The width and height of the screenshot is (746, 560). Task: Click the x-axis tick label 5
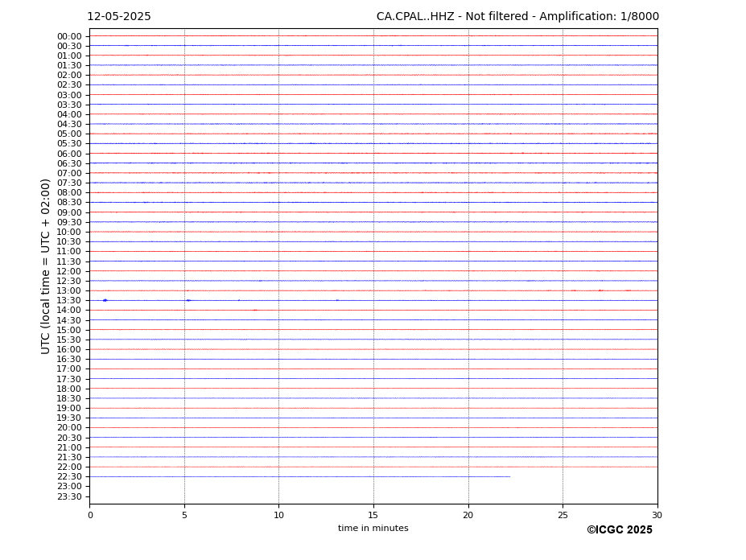(x=184, y=515)
